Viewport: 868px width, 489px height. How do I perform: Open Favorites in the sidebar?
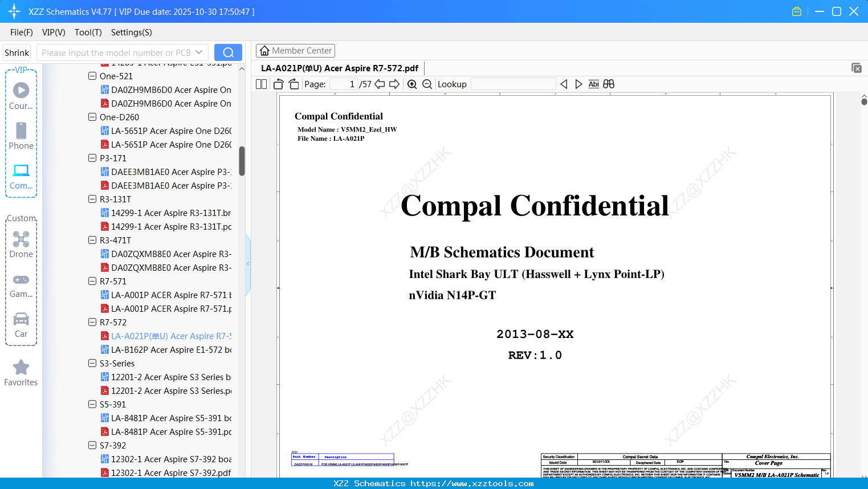[21, 373]
